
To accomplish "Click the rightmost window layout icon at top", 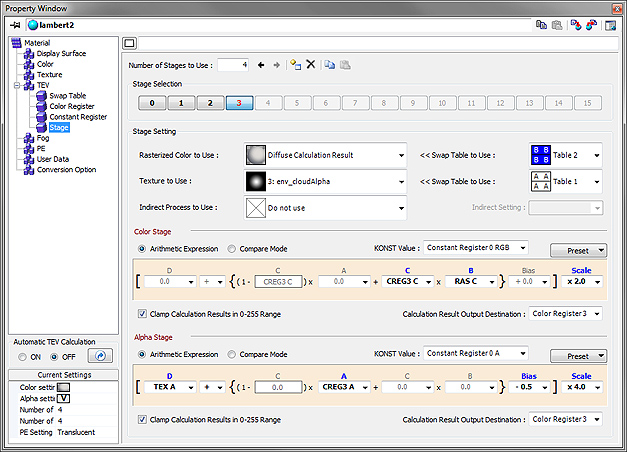I will coord(609,24).
